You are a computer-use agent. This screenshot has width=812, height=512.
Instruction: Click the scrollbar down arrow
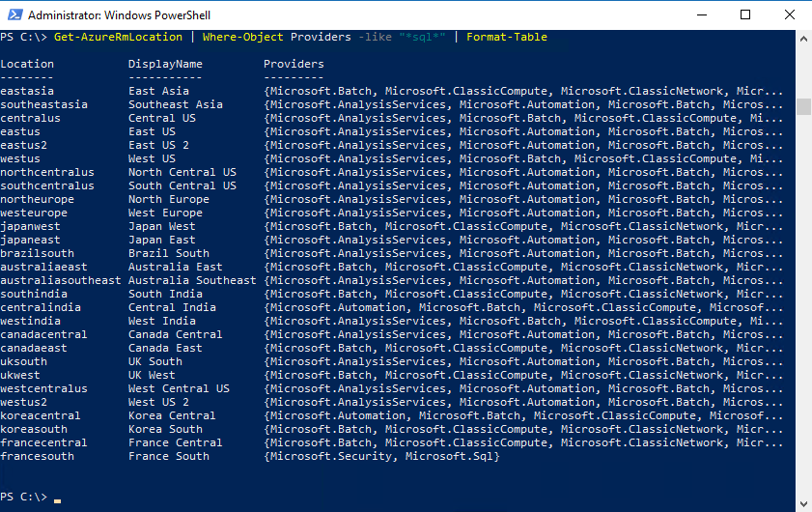coord(803,504)
